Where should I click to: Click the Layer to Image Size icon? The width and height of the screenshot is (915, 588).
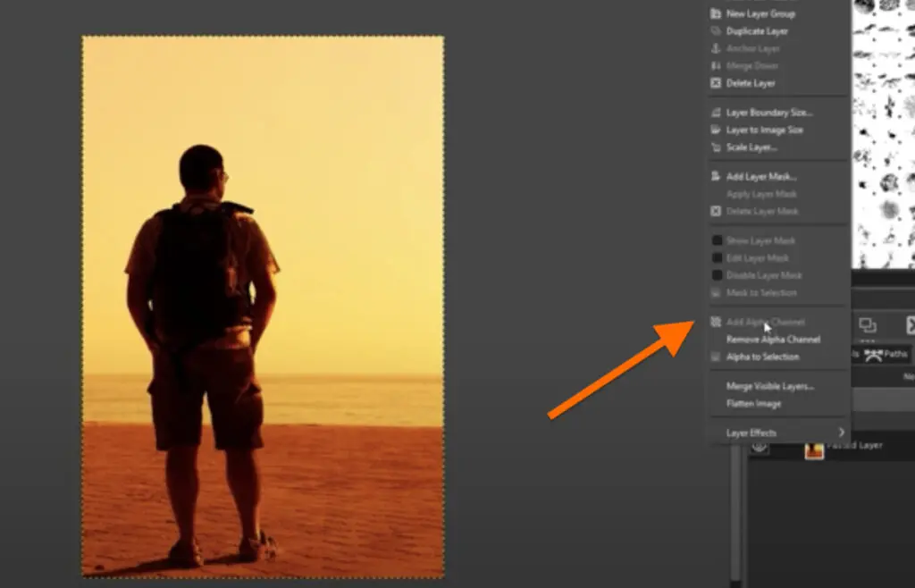pyautogui.click(x=716, y=130)
